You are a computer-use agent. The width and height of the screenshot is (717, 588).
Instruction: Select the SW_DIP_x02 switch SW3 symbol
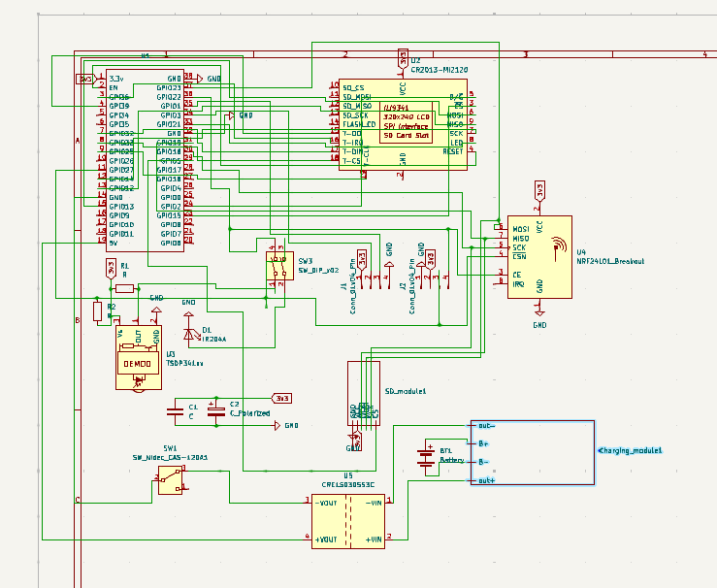tap(278, 266)
